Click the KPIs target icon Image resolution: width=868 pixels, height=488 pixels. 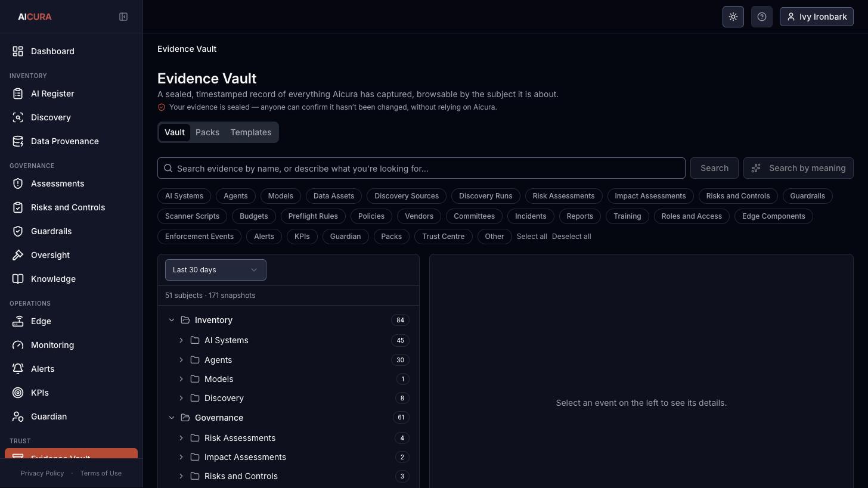click(x=18, y=393)
